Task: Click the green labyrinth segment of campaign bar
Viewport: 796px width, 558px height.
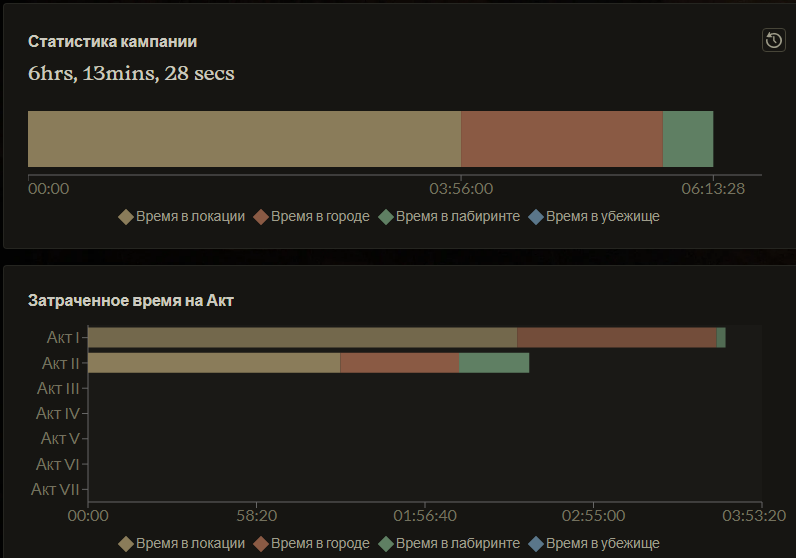Action: click(x=688, y=139)
